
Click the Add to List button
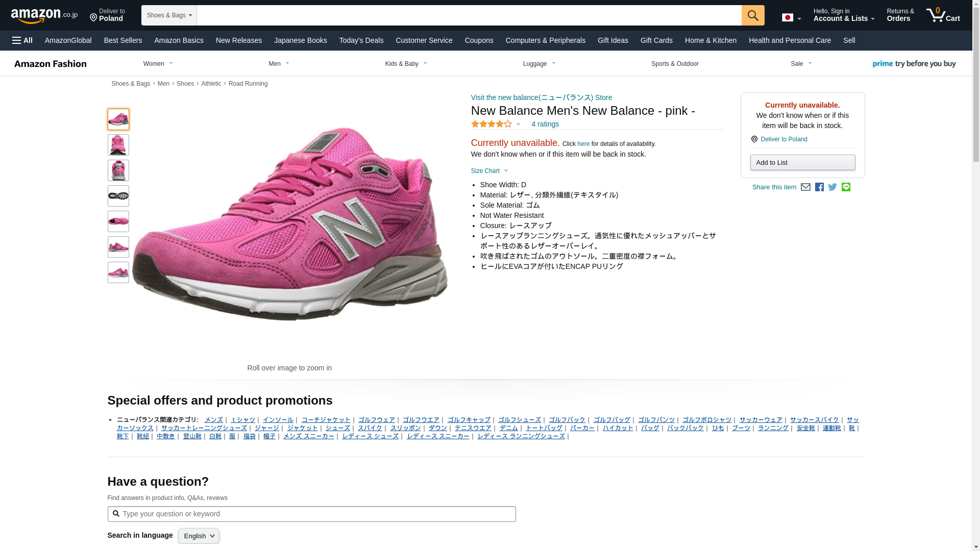(802, 163)
